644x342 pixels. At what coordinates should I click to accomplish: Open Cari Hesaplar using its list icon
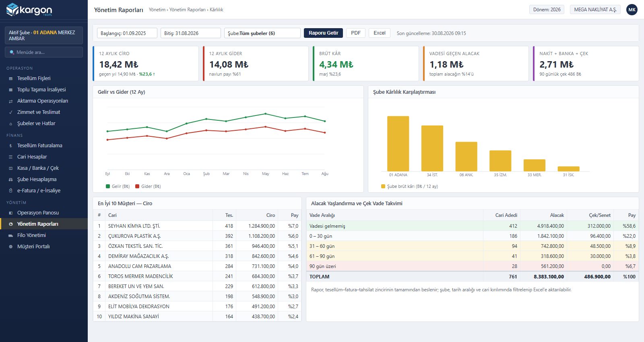[11, 157]
